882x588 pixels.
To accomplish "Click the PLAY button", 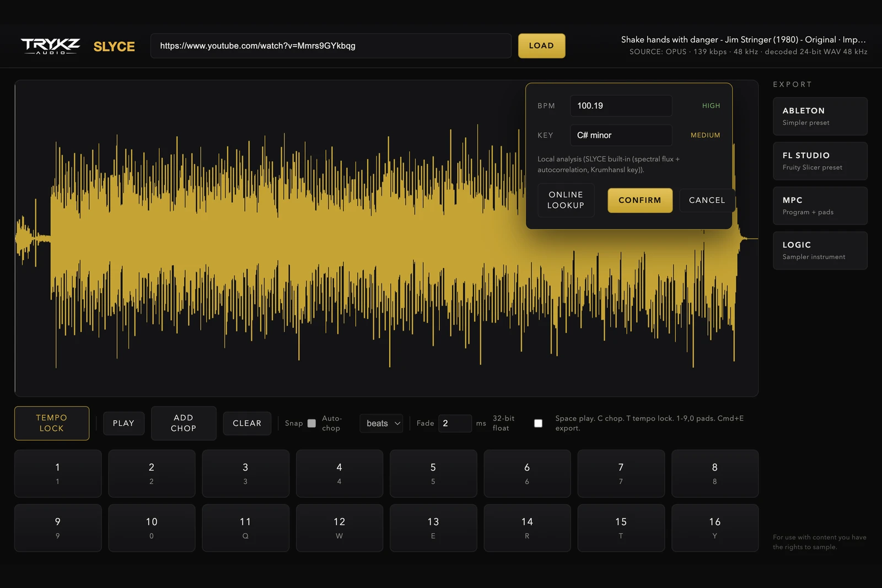I will [x=123, y=423].
